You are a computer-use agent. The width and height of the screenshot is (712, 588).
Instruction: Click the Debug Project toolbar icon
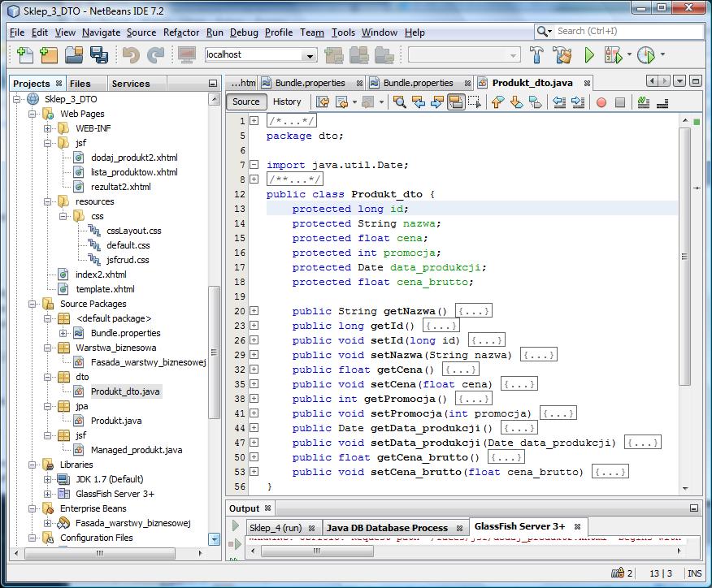[613, 55]
